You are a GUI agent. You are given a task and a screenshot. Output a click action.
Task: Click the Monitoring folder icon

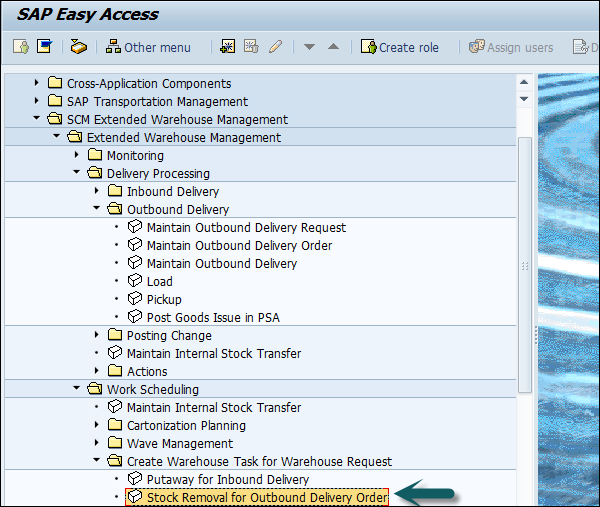tap(95, 155)
